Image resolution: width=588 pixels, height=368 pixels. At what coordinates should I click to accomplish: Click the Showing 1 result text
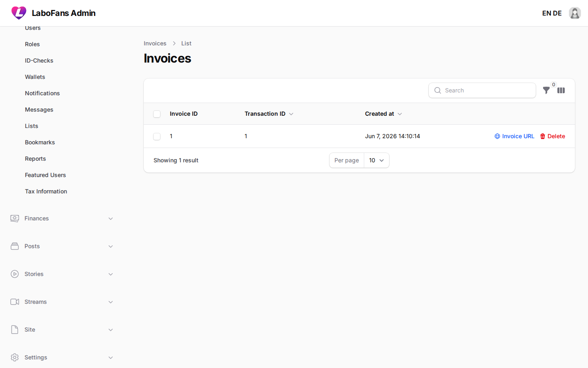(176, 160)
